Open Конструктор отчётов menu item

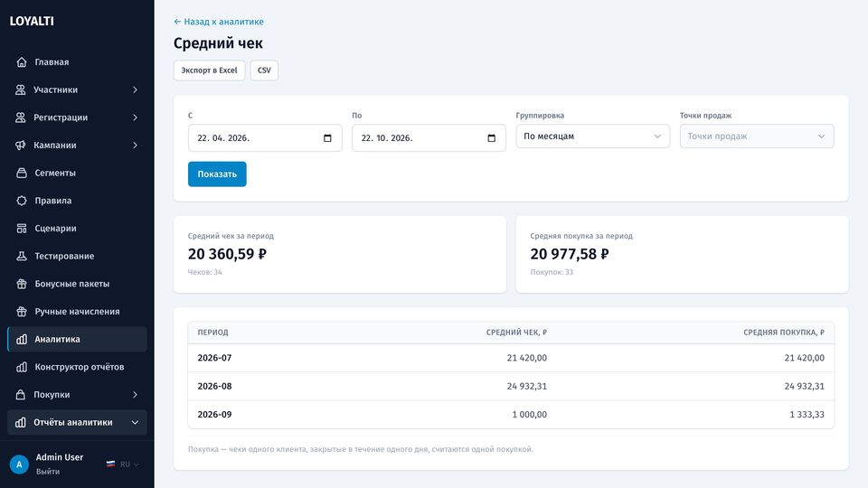77,367
